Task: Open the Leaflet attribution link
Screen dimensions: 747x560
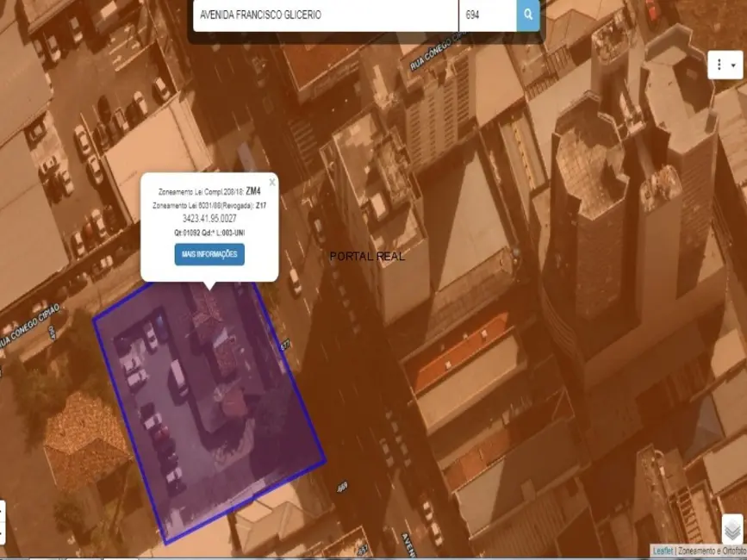Action: [x=663, y=551]
